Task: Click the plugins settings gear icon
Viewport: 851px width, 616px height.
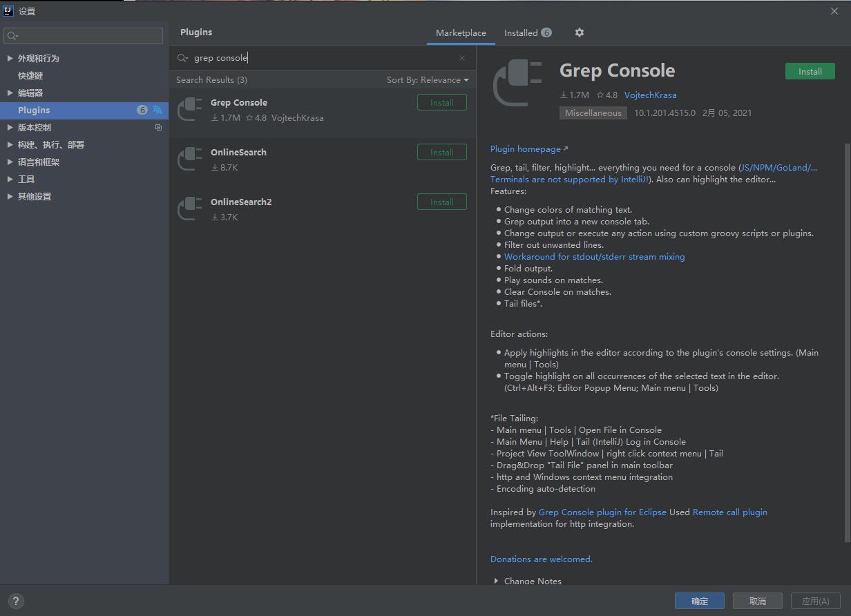Action: coord(580,32)
